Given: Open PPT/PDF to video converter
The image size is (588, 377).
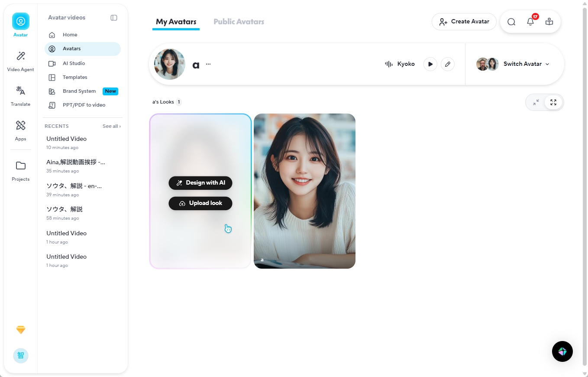Looking at the screenshot, I should click(x=84, y=104).
